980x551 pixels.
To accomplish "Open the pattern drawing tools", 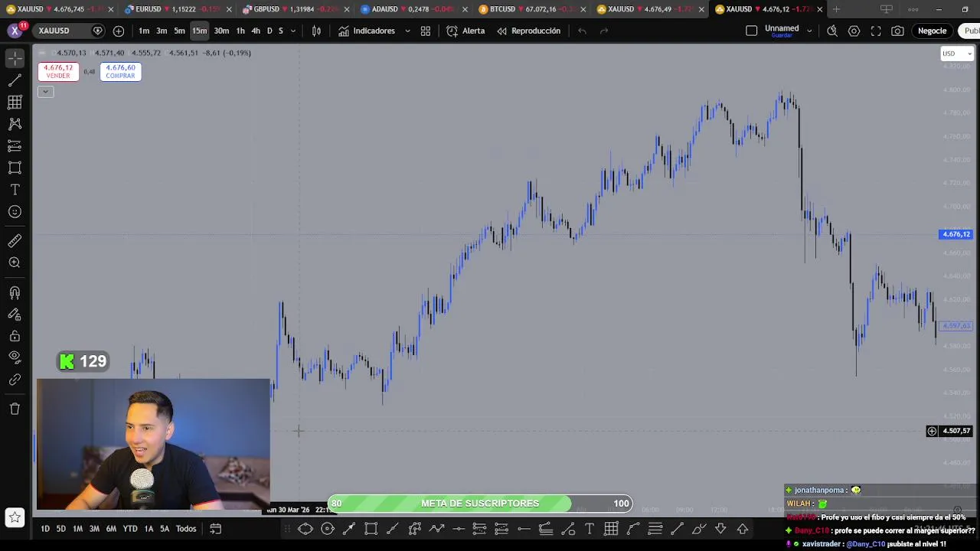I will [x=15, y=124].
